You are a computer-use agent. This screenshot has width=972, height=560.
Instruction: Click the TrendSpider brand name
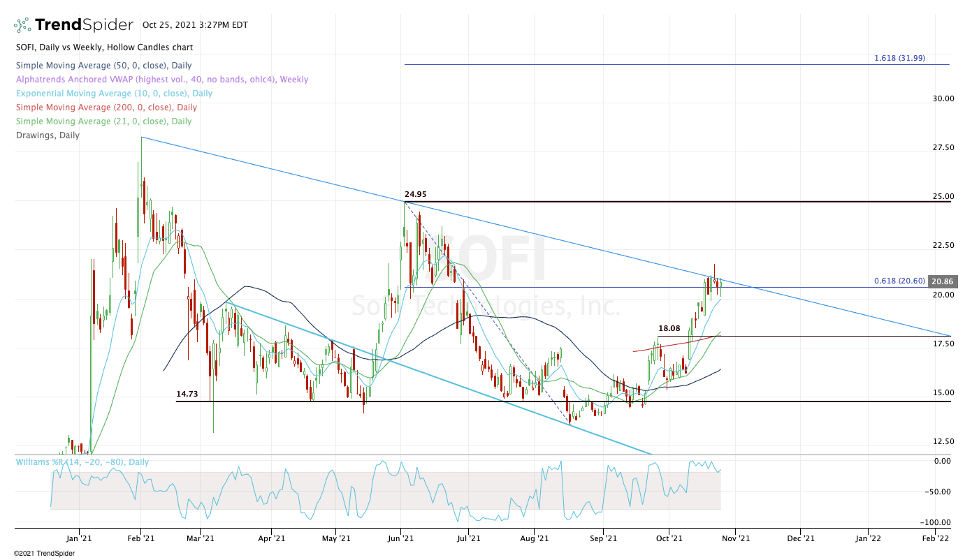click(84, 25)
